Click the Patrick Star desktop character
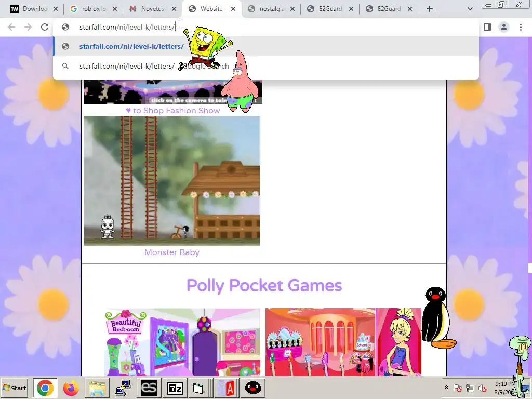532x399 pixels. pyautogui.click(x=241, y=82)
